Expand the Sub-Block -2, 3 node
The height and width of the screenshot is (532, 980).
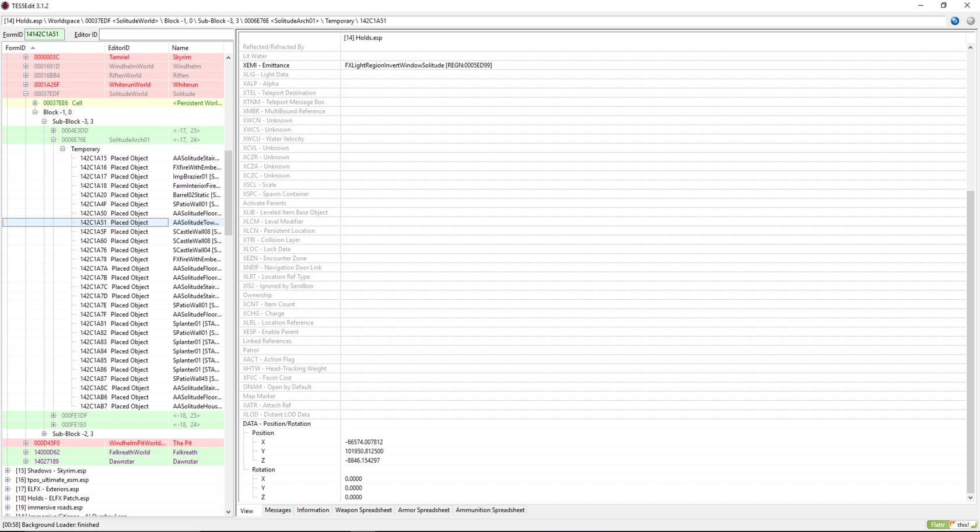pyautogui.click(x=44, y=434)
